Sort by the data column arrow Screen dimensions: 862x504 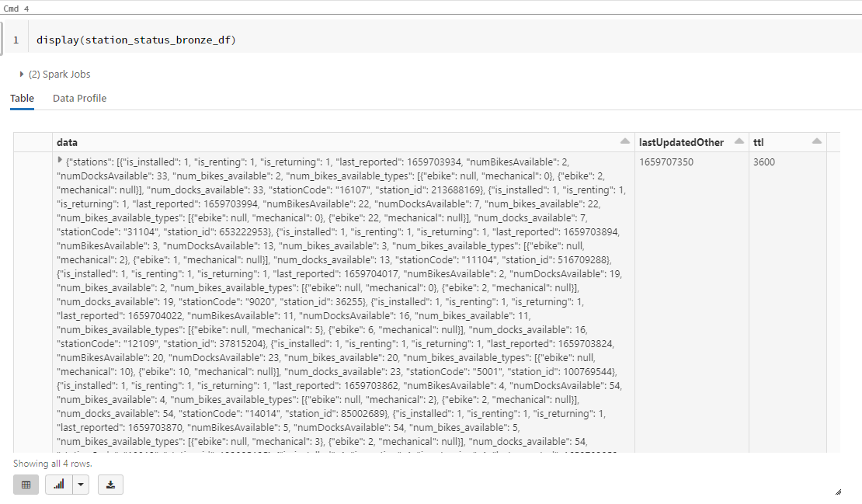625,142
